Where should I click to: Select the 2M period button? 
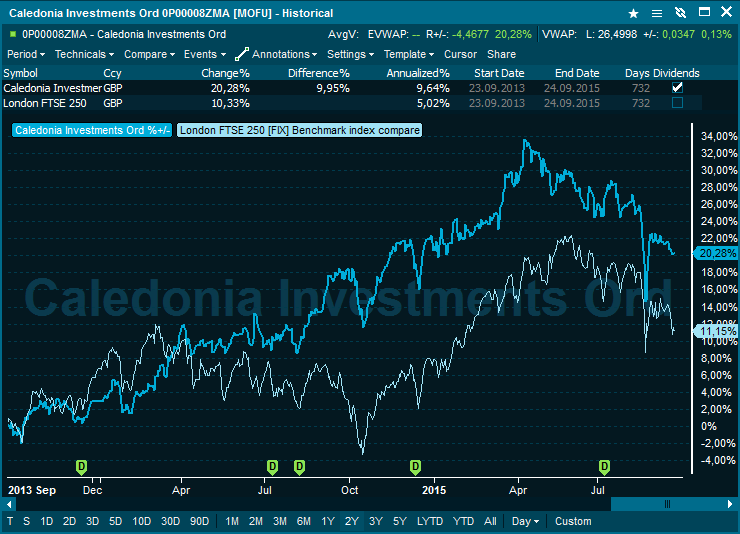coord(256,521)
